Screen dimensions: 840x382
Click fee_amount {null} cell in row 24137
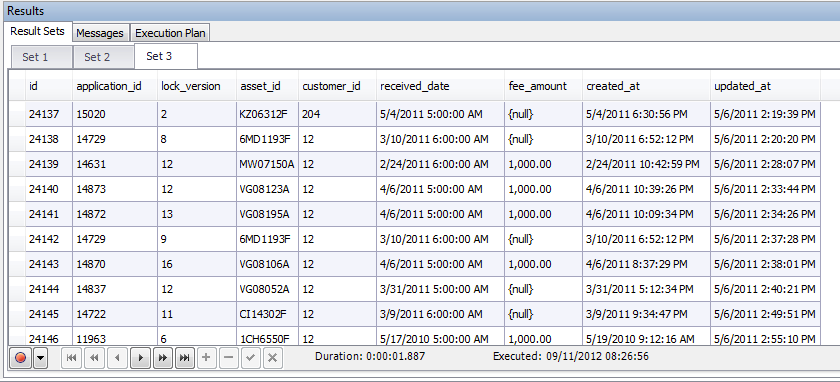(x=543, y=114)
